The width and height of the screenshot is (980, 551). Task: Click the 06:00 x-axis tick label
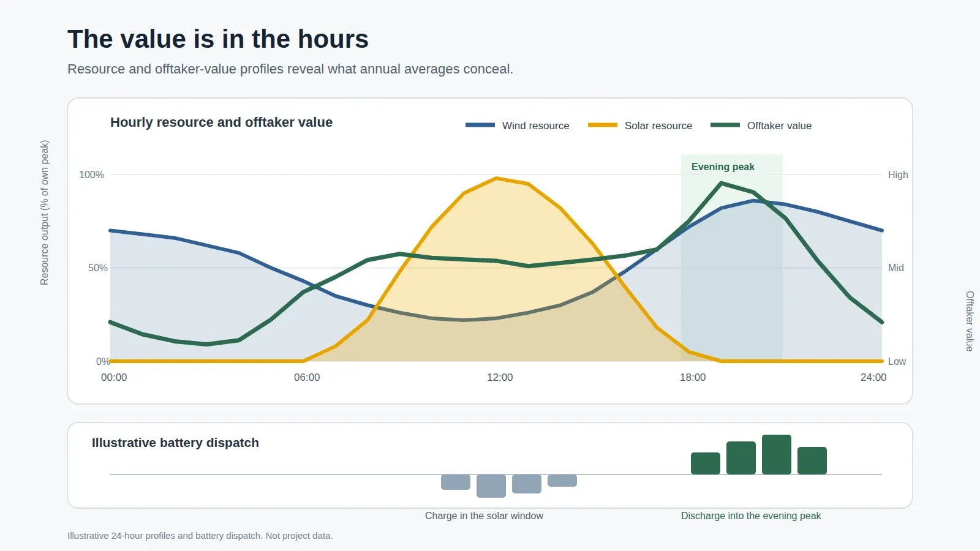pos(307,378)
